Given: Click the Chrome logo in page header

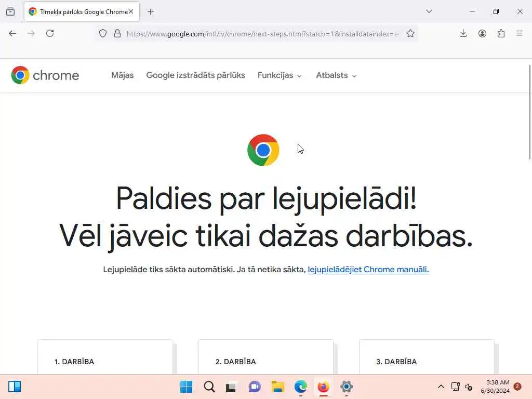Looking at the screenshot, I should (x=45, y=75).
